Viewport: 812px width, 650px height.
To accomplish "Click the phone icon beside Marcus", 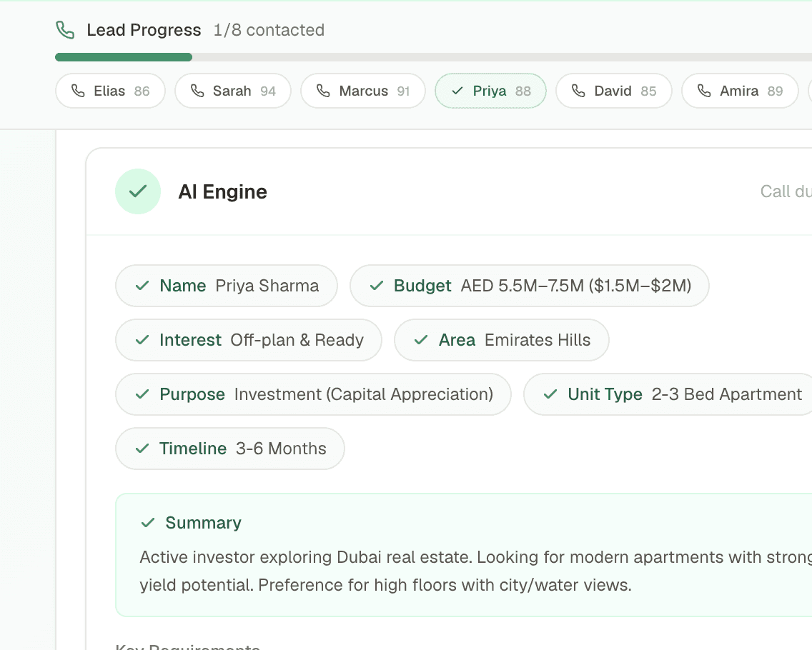I will click(324, 91).
